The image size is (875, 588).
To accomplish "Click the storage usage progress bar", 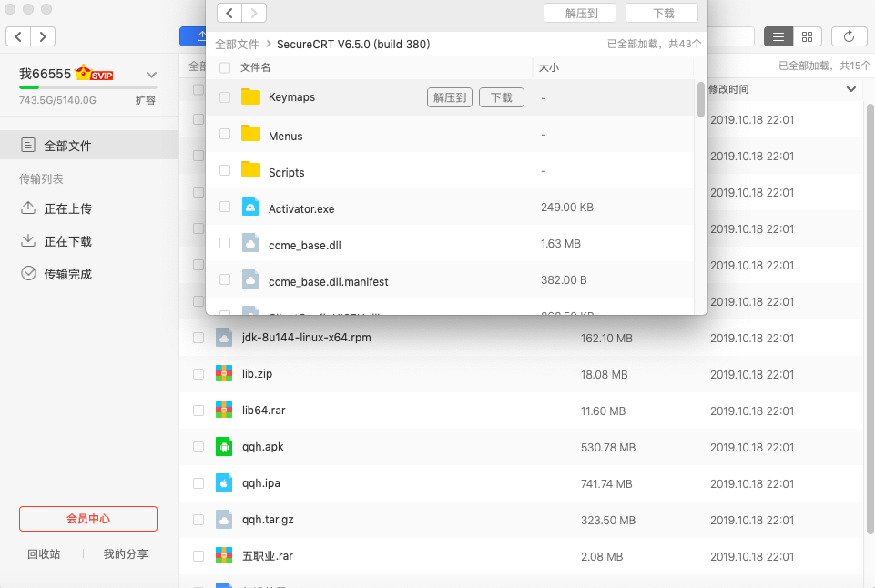I will coord(88,87).
